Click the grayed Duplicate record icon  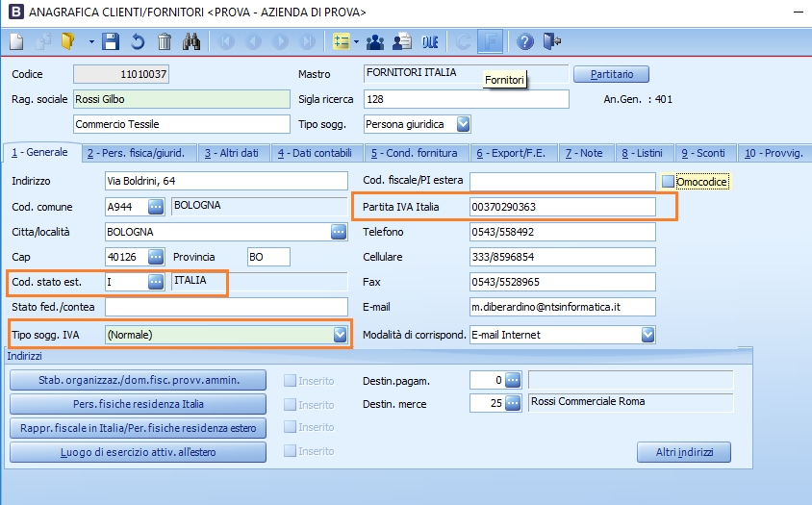(x=43, y=41)
